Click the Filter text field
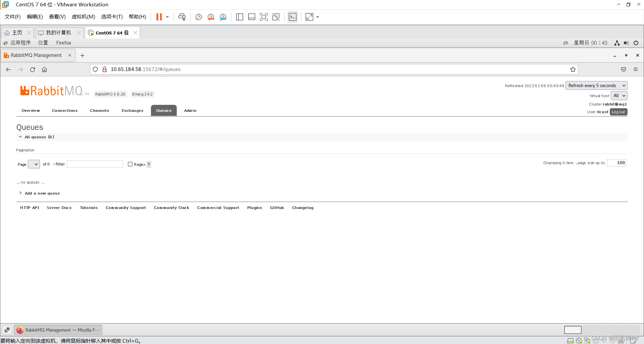 (95, 164)
